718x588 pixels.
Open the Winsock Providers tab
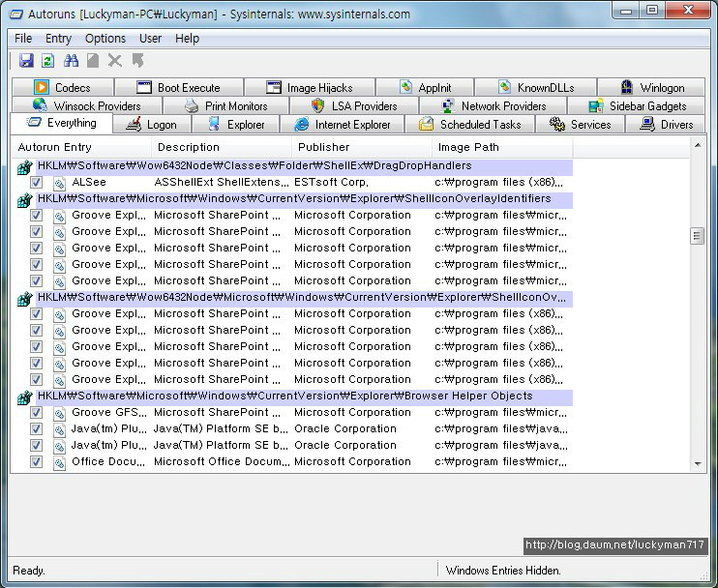click(87, 105)
